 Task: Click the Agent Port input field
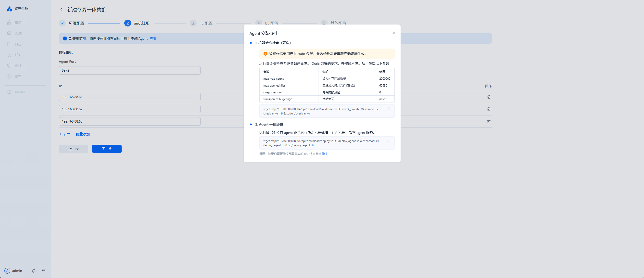coord(129,70)
